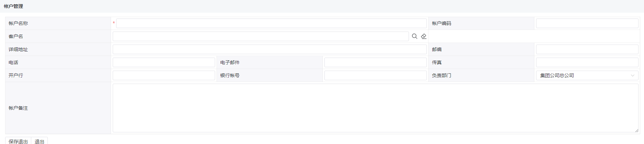Focus the 帐户名称 input field
Screen dimensions: 644x144
click(271, 23)
